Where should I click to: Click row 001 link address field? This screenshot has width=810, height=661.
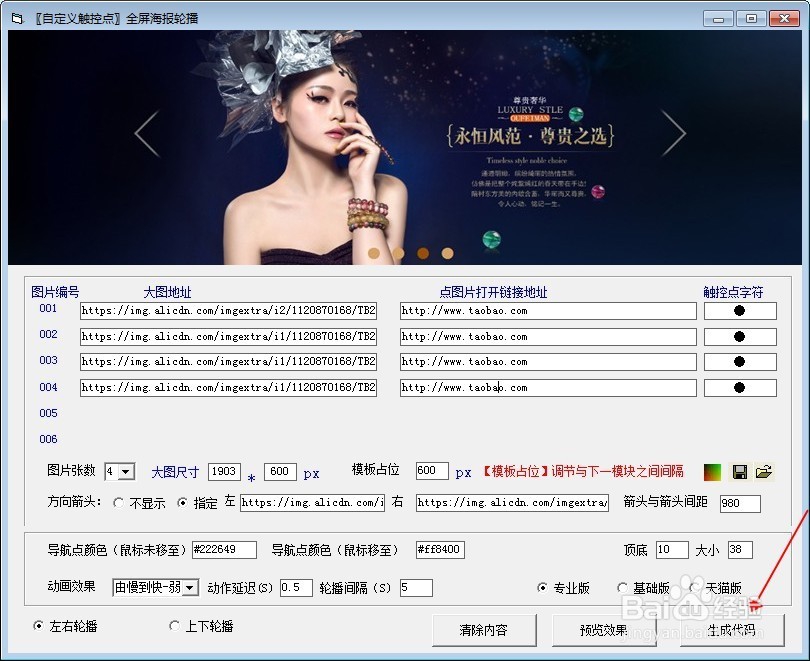click(548, 311)
